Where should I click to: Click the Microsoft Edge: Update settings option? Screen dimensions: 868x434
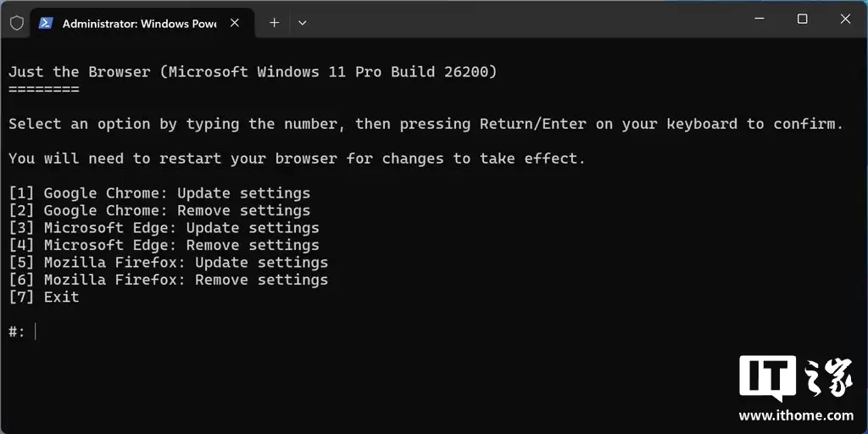[164, 228]
